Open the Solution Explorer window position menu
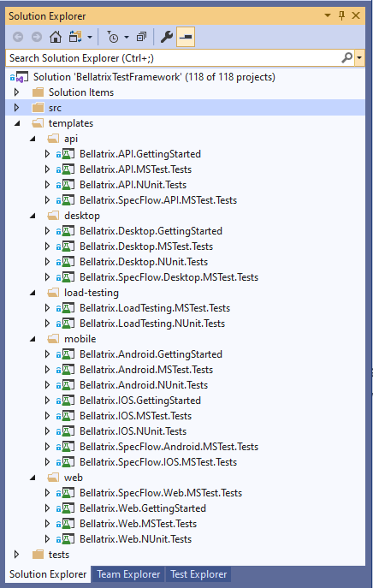 (x=328, y=15)
